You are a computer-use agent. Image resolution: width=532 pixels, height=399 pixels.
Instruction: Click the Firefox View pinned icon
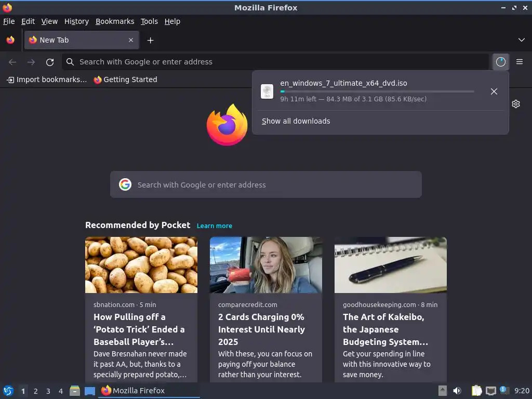pos(10,40)
